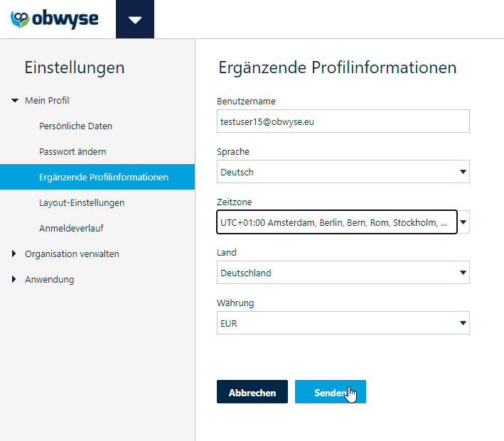This screenshot has width=504, height=441.
Task: Show the Anmeldeverlauf page
Action: click(71, 229)
